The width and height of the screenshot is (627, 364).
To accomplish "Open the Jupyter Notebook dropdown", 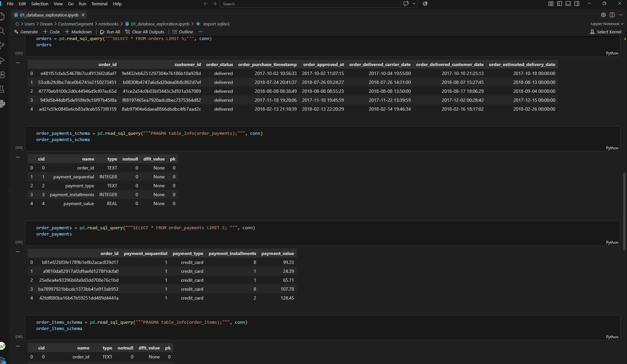I will tap(607, 24).
